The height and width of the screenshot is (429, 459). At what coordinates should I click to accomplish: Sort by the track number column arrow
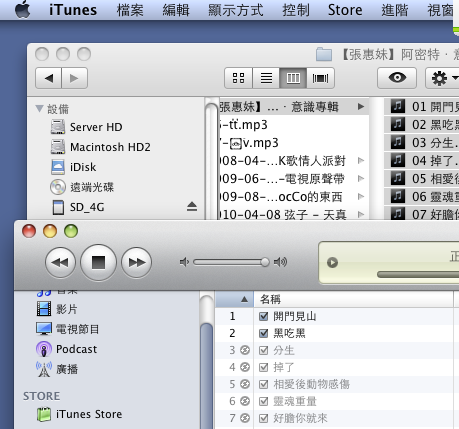244,299
